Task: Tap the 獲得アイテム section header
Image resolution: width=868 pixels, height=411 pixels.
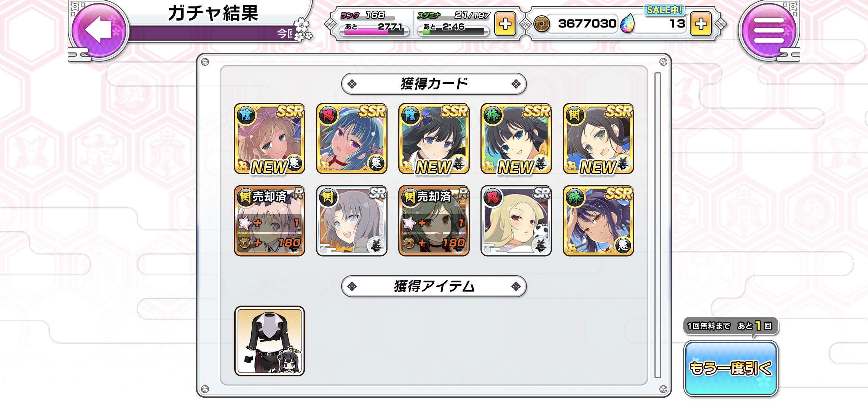Action: (434, 286)
